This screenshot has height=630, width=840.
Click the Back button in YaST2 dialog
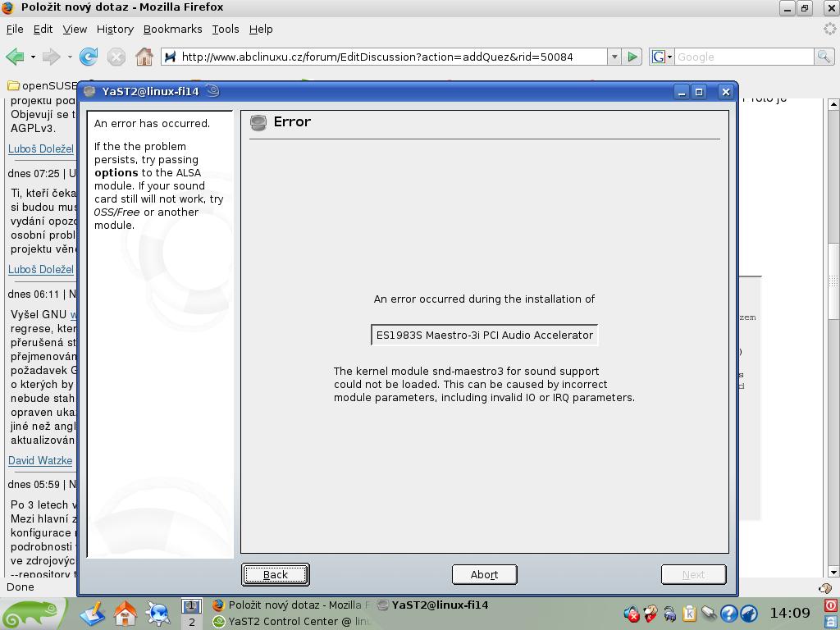coord(276,575)
